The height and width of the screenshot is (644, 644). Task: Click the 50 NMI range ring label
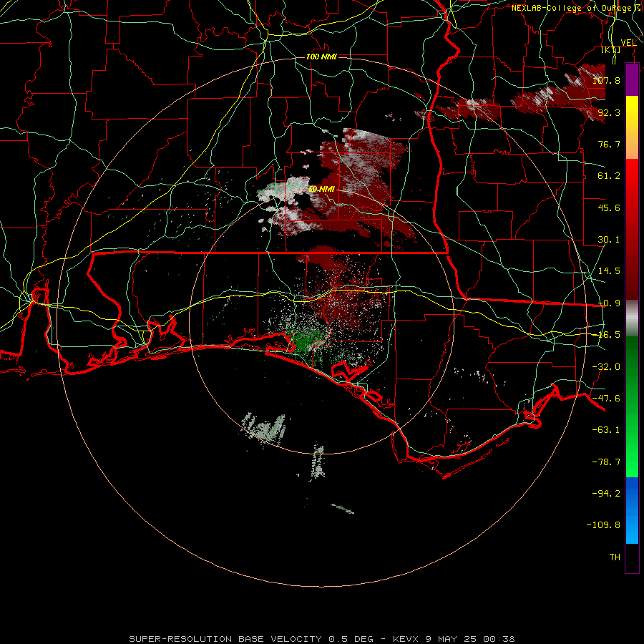tap(321, 189)
